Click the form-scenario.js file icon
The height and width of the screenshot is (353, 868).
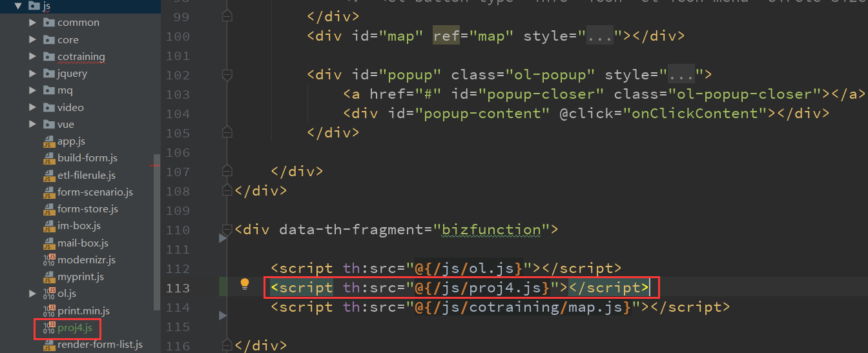[x=49, y=192]
